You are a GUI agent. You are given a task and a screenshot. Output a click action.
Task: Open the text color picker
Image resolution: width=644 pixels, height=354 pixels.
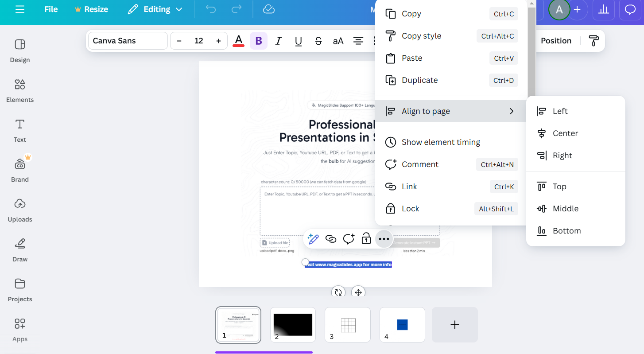[x=239, y=41]
